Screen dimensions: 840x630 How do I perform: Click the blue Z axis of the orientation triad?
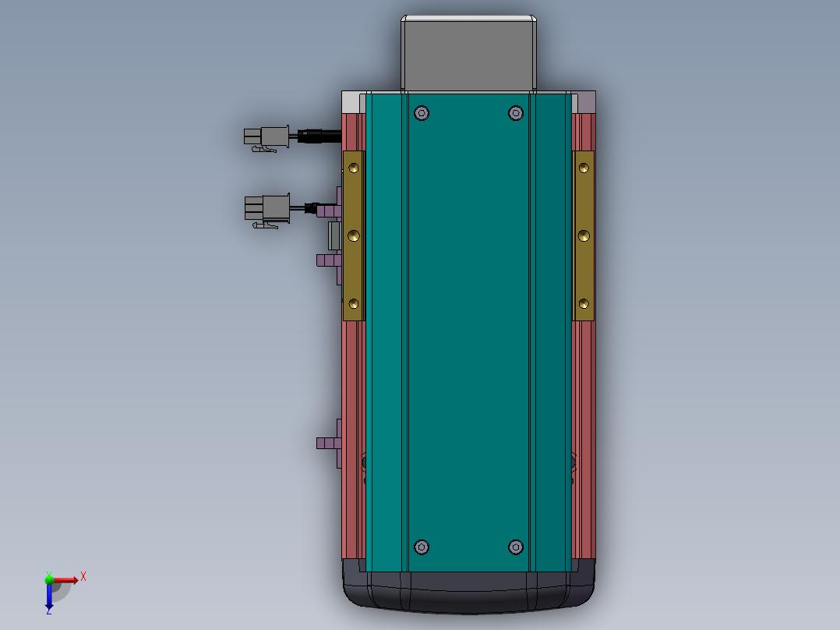(x=49, y=597)
